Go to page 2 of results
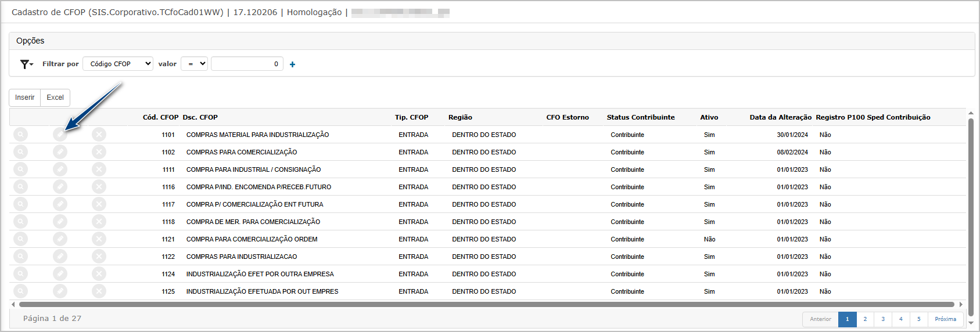Image resolution: width=980 pixels, height=332 pixels. click(x=865, y=319)
